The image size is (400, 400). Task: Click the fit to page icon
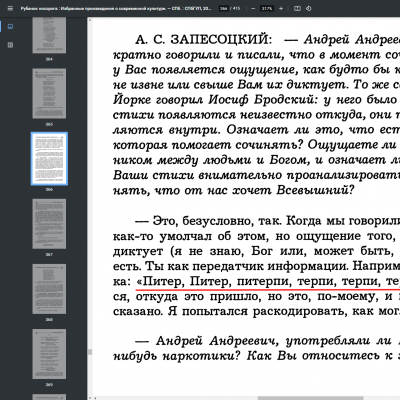point(297,9)
